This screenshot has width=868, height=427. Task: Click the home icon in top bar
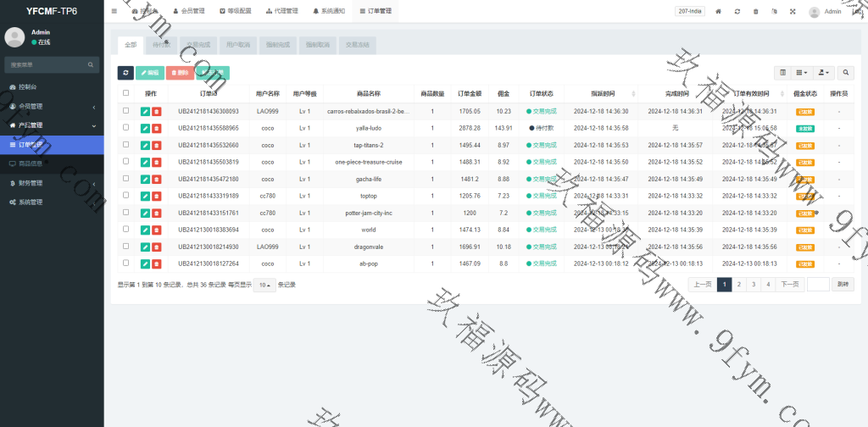pyautogui.click(x=719, y=12)
